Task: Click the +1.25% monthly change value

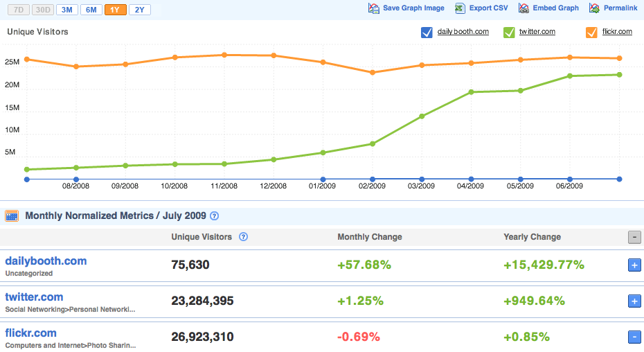Action: coord(361,301)
